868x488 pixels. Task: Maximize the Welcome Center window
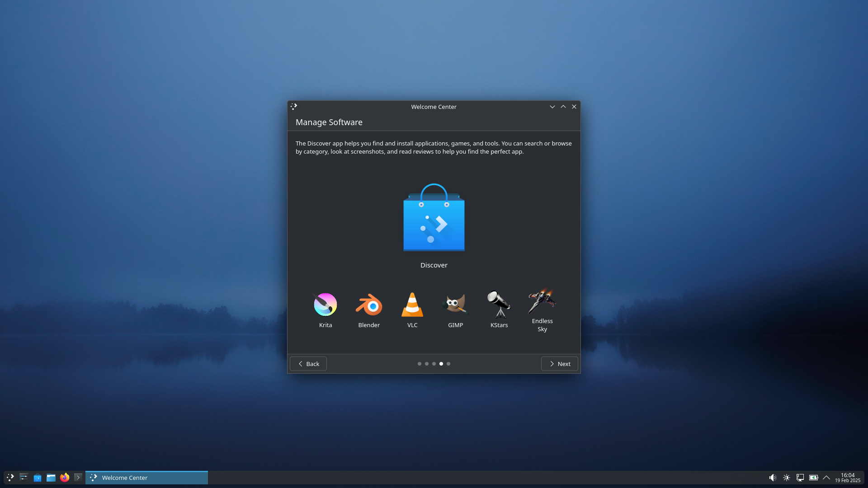coord(563,107)
